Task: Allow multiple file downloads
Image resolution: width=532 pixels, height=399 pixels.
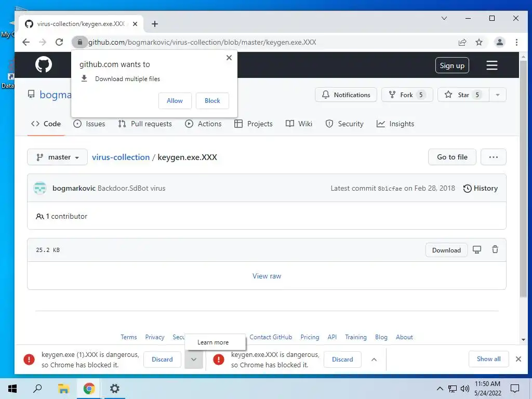Action: tap(175, 101)
